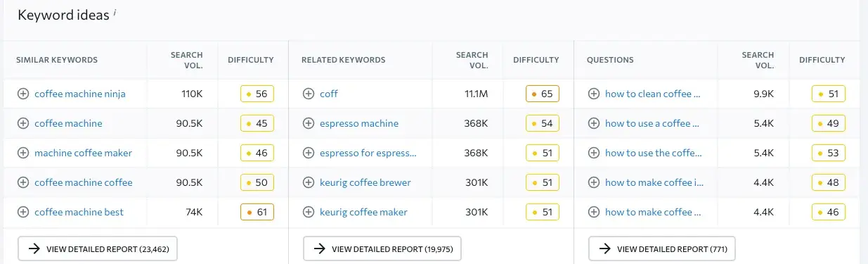Click 'DIFFICULTY' header in the questions table
Screen dimensions: 868x264
(822, 60)
